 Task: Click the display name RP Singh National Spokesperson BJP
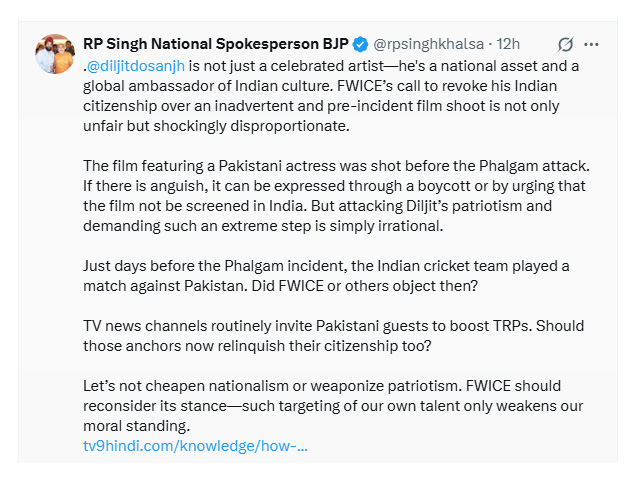coord(216,45)
